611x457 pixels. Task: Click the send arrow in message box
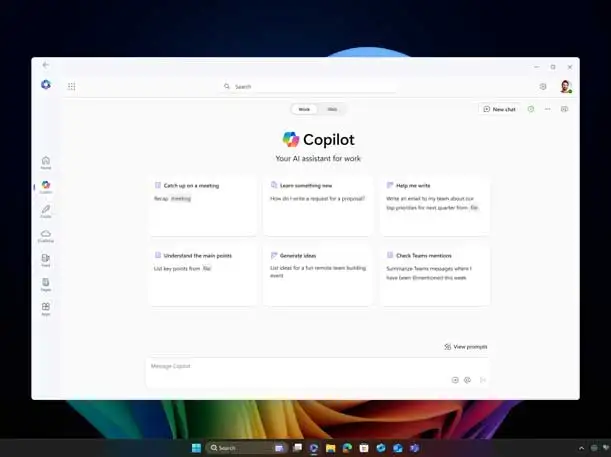pos(483,380)
